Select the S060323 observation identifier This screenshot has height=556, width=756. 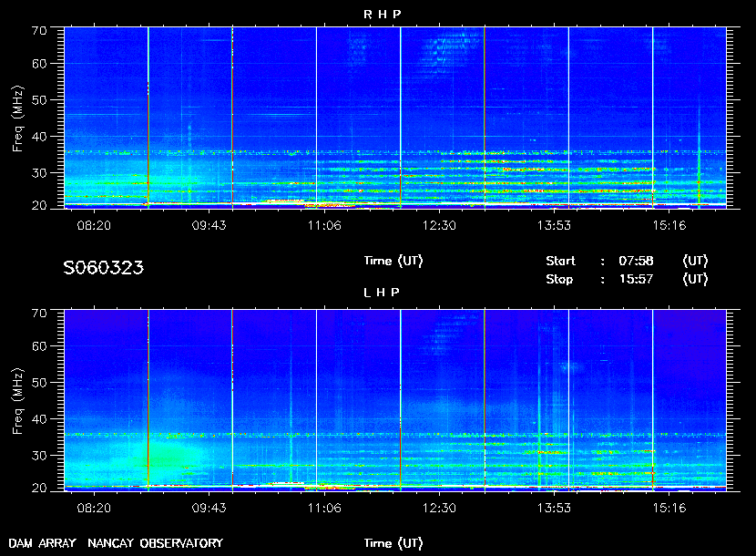(103, 268)
